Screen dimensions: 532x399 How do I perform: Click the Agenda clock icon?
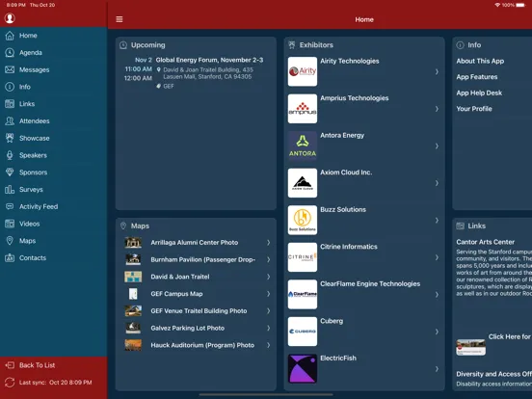click(10, 53)
